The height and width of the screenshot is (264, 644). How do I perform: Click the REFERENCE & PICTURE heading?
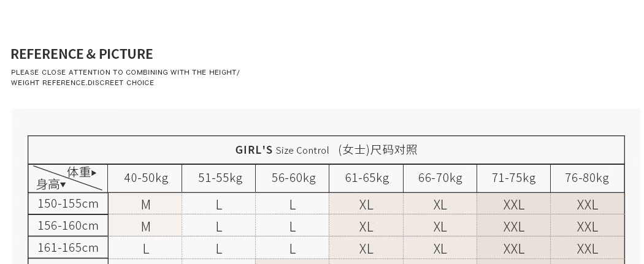tap(82, 54)
